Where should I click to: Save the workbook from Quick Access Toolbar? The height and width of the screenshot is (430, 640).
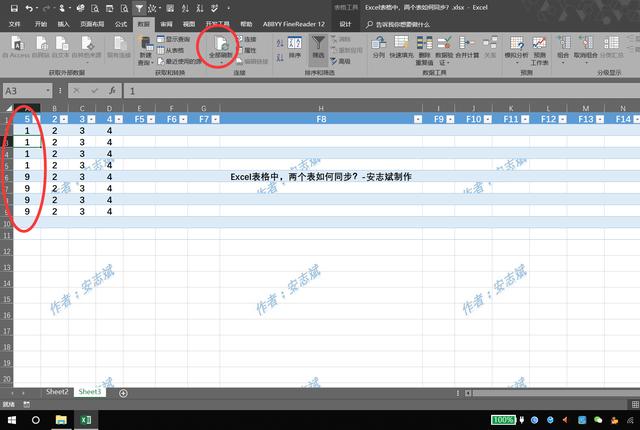click(x=14, y=8)
